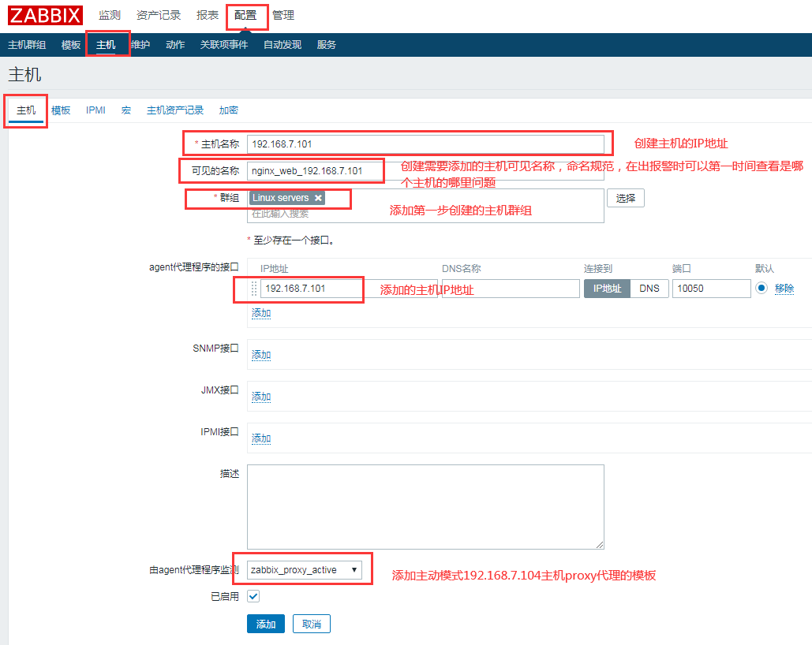Viewport: 812px width, 645px height.
Task: Remove the Linux servers group tag
Action: pos(318,198)
